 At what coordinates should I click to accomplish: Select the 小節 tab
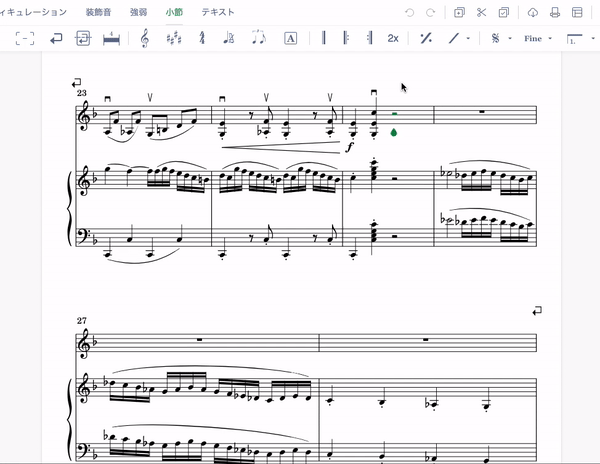coord(174,12)
